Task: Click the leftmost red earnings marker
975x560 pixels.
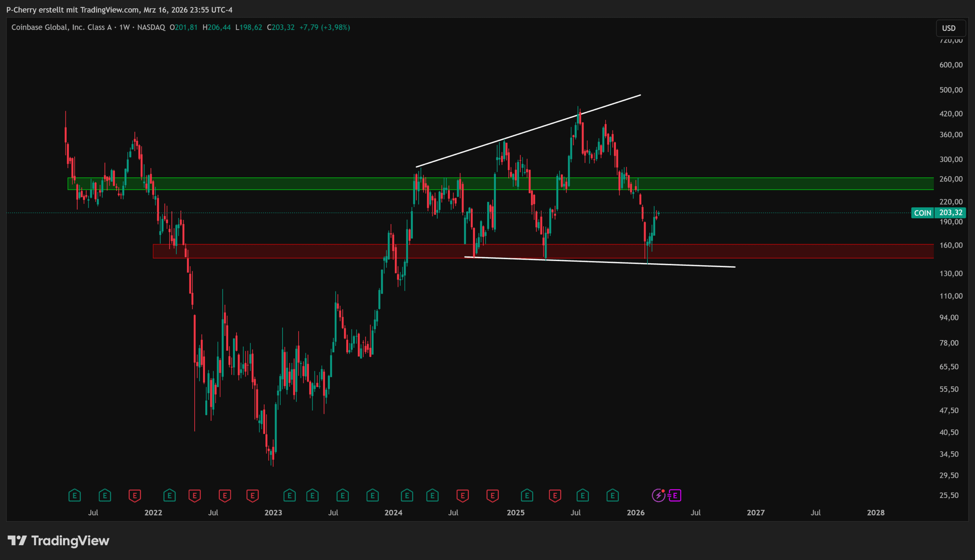Action: (135, 495)
